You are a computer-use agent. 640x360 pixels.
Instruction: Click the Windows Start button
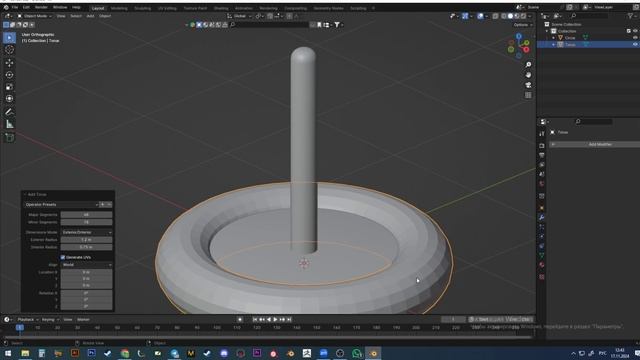pyautogui.click(x=8, y=353)
